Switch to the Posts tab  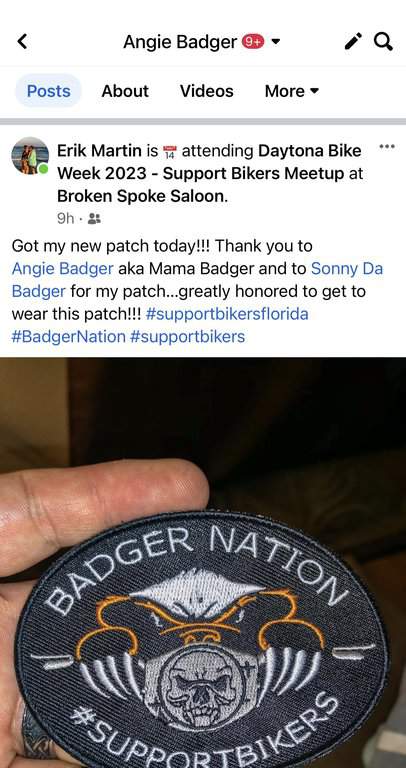click(x=48, y=91)
